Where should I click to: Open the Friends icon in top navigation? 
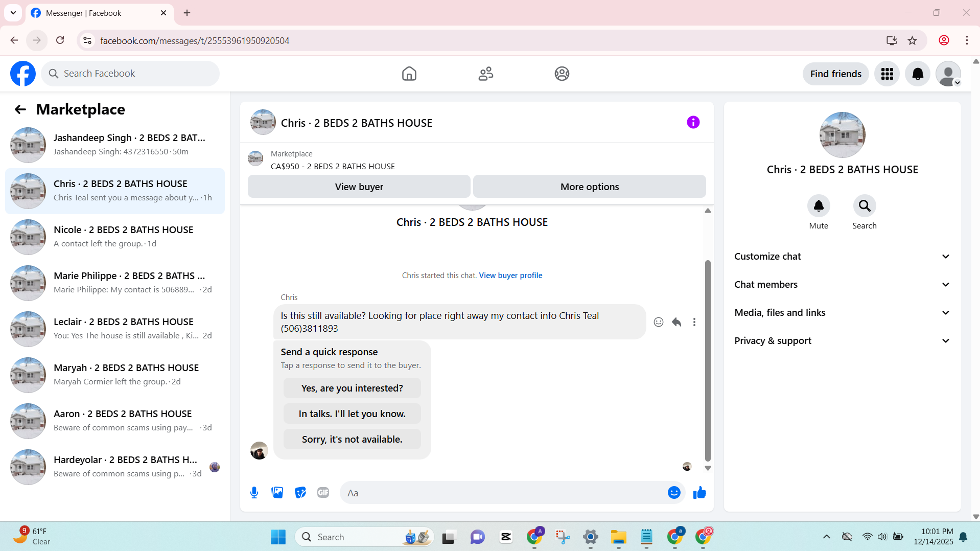[x=486, y=74]
